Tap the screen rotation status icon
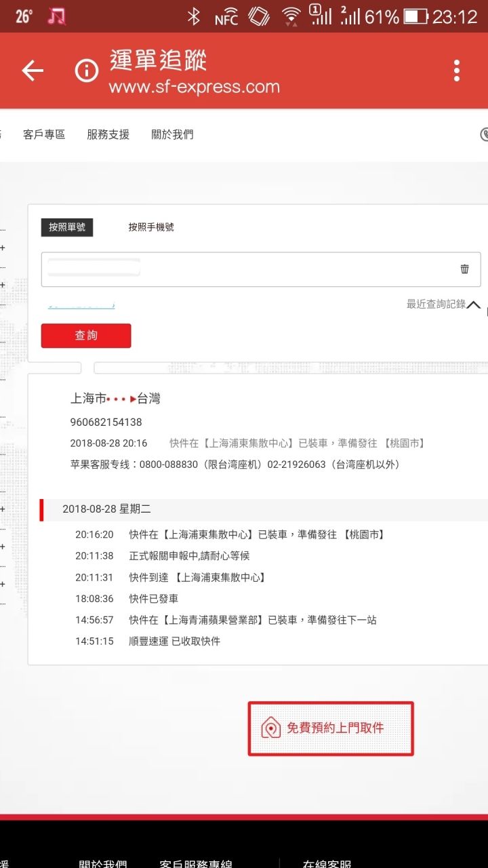Screen dimensions: 488x868 (259, 16)
